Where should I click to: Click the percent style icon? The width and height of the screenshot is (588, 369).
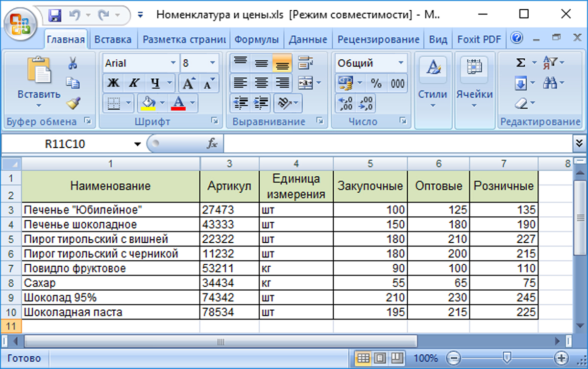pos(376,84)
